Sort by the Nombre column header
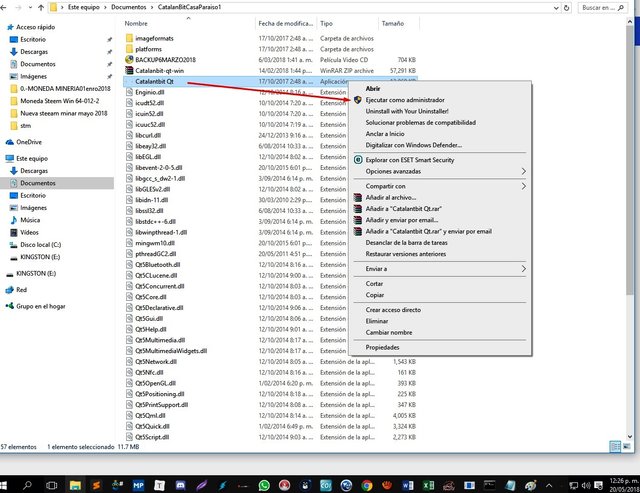The height and width of the screenshot is (493, 640). tap(136, 24)
